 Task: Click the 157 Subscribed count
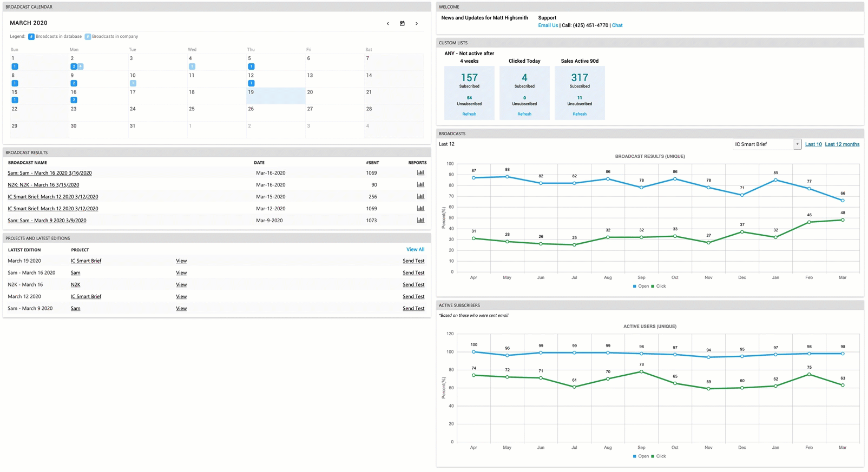(x=469, y=78)
